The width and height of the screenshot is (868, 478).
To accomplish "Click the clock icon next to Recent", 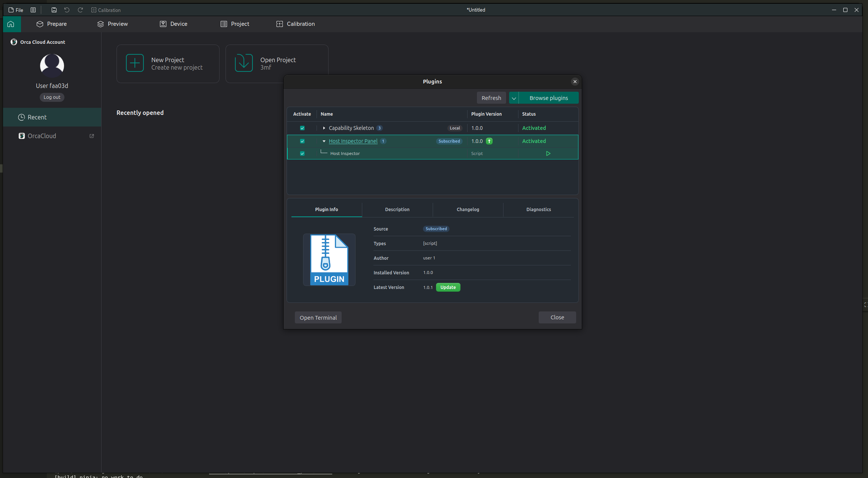I will click(21, 117).
